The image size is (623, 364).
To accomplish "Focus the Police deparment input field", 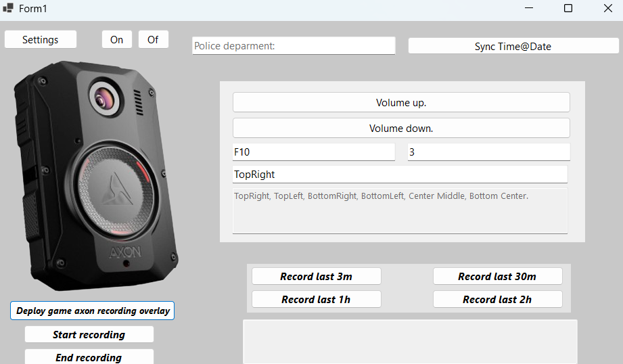I will pos(294,46).
